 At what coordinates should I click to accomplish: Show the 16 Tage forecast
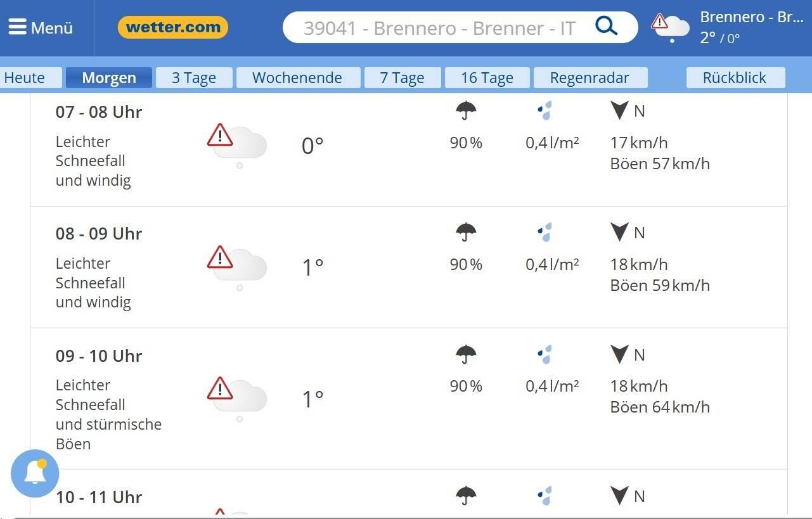coord(487,78)
